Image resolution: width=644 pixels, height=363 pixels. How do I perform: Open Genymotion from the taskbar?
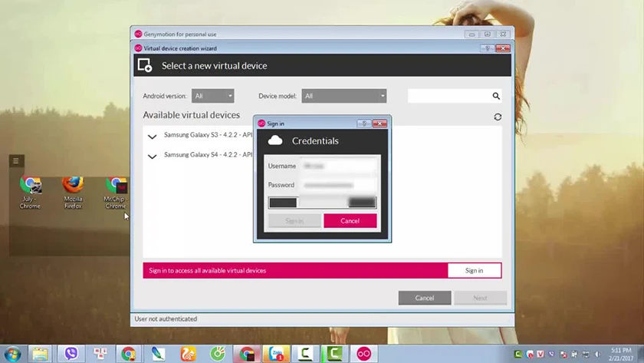tap(363, 354)
